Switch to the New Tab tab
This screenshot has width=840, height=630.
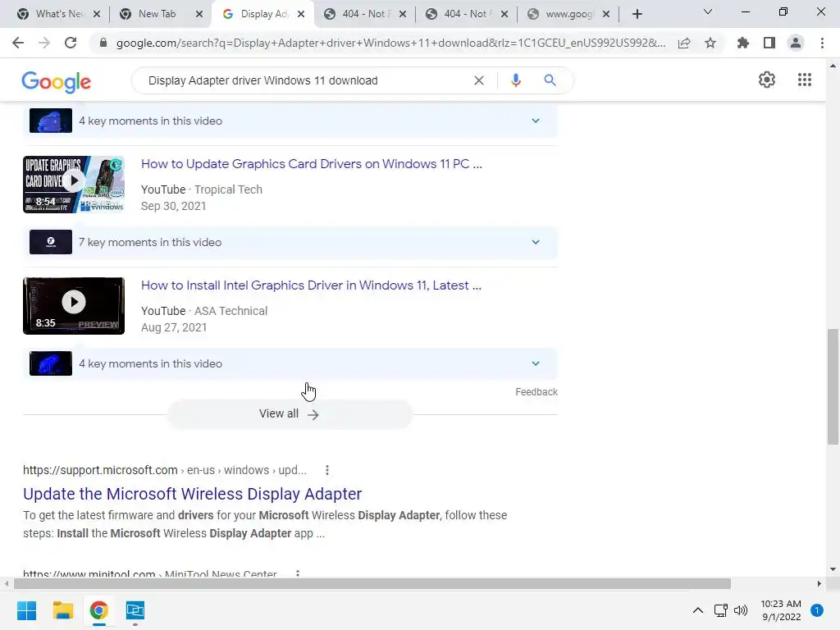point(157,14)
